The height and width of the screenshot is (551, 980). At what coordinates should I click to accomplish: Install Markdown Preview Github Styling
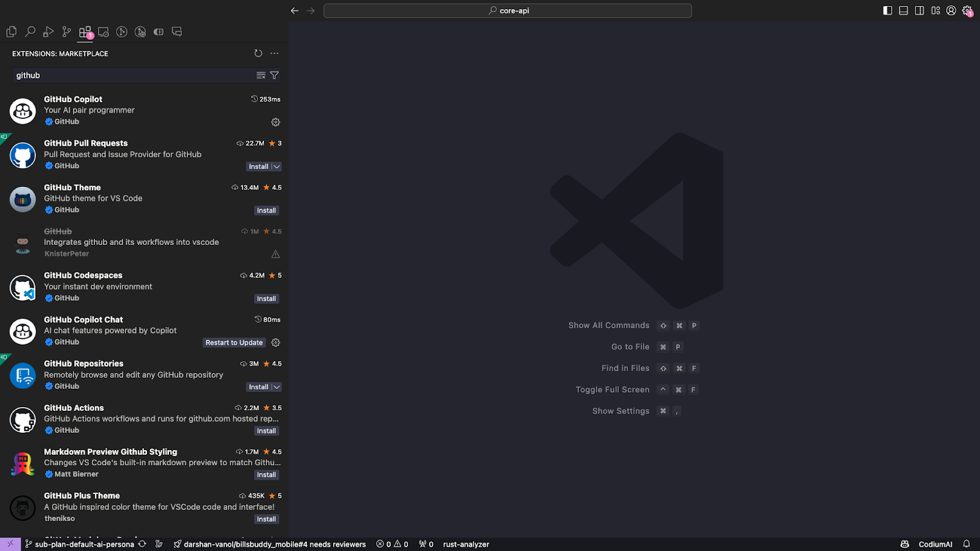[266, 475]
